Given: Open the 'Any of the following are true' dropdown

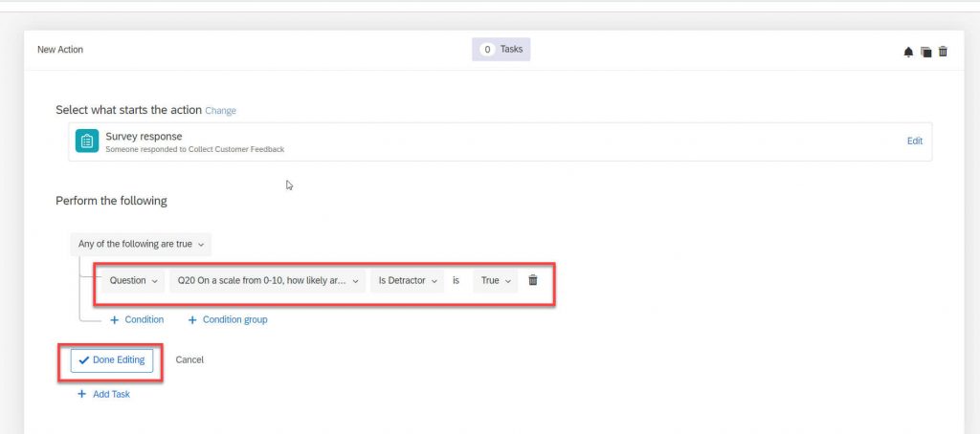Looking at the screenshot, I should [141, 244].
